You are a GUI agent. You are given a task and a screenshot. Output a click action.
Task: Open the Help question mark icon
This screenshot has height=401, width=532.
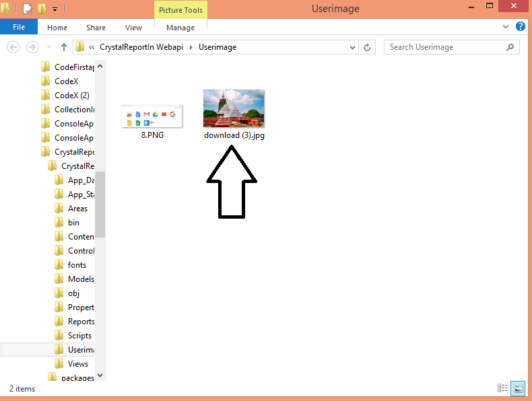tap(520, 26)
